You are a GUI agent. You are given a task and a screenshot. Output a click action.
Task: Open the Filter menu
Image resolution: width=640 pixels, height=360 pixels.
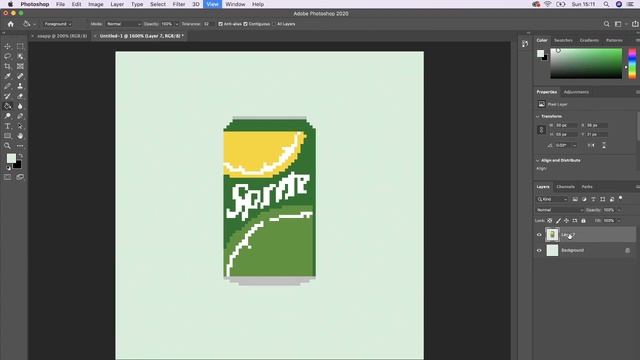tap(179, 4)
